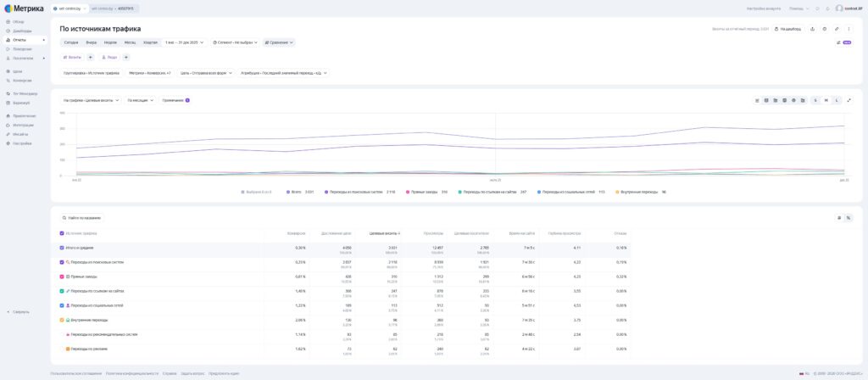Open the По месяцам dropdown
868x380 pixels.
[x=141, y=100]
